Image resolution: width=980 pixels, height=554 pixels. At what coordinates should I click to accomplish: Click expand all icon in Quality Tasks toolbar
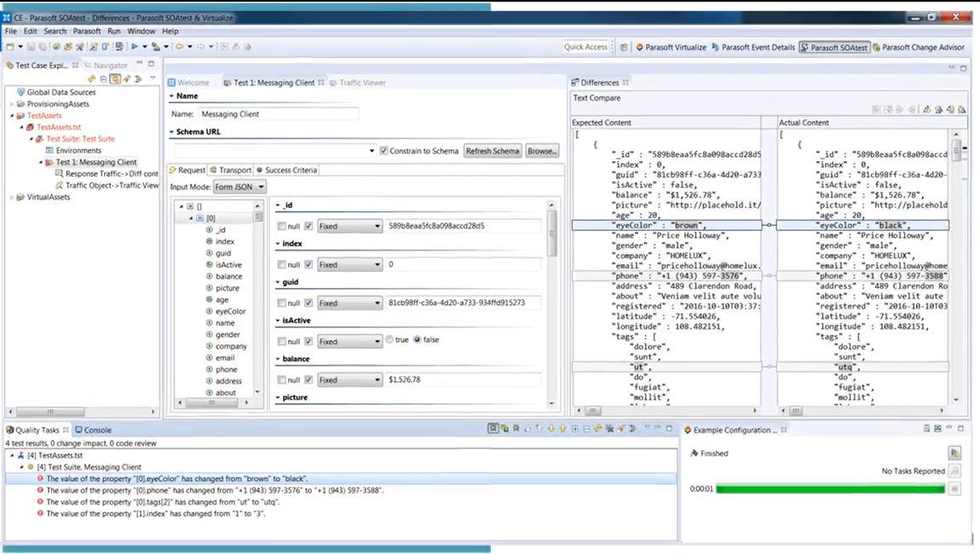(575, 429)
